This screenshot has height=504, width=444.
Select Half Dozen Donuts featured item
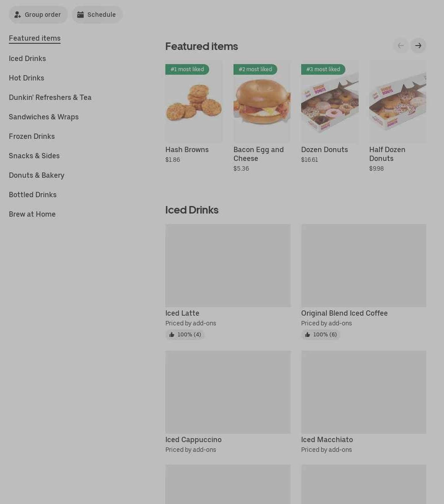pos(398,116)
